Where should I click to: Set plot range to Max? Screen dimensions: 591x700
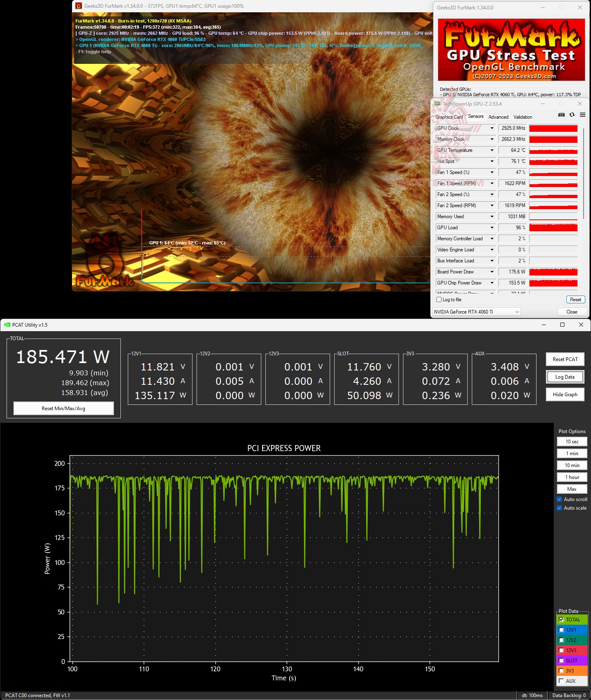(x=572, y=489)
